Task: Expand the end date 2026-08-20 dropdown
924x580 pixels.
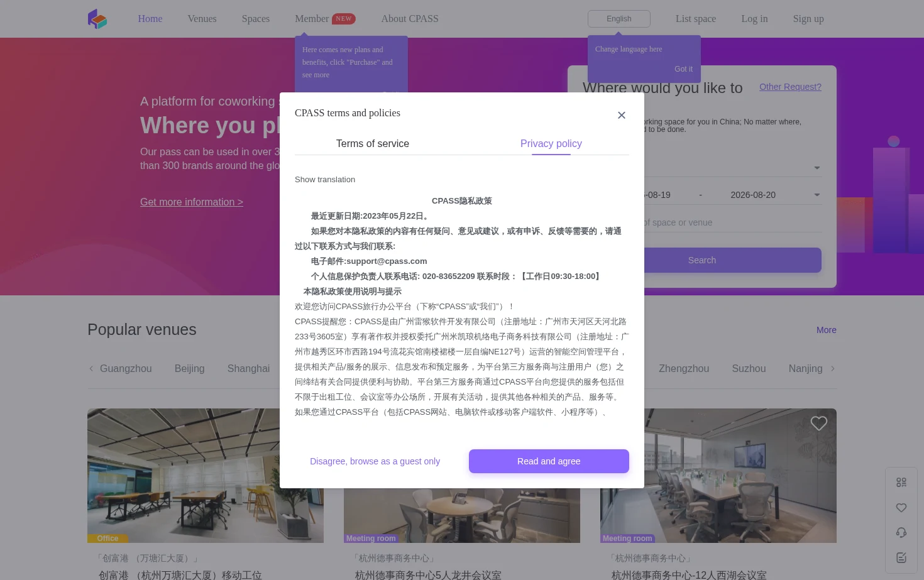Action: (817, 195)
